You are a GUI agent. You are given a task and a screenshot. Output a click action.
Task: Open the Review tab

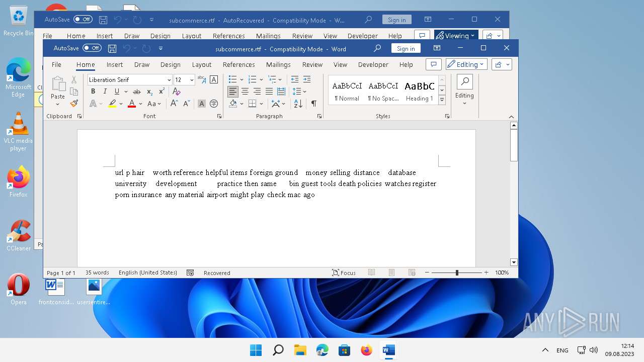(312, 64)
